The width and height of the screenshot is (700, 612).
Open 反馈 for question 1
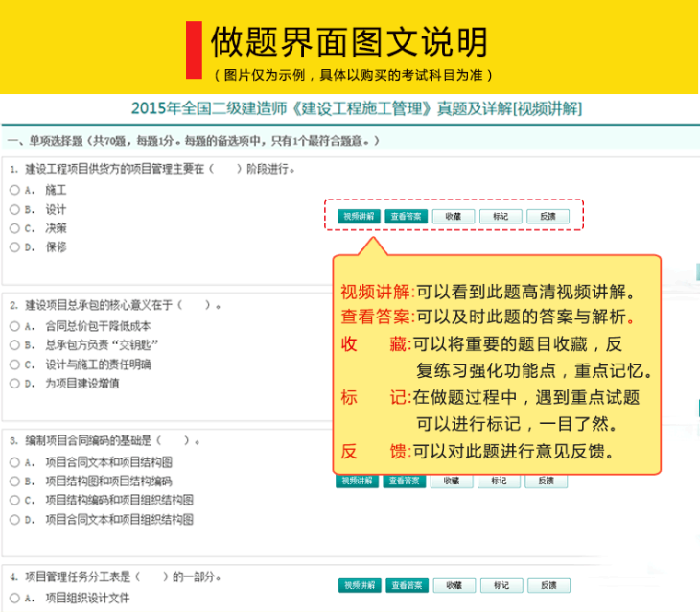click(548, 217)
